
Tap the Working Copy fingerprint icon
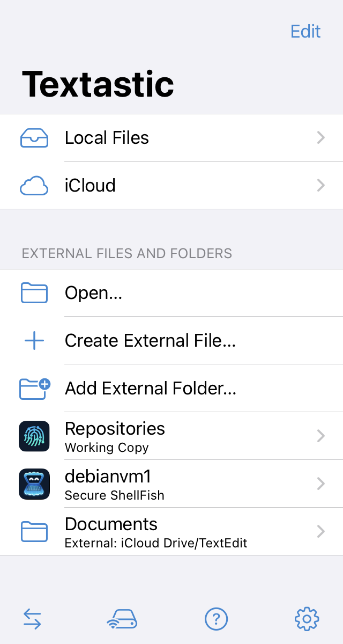tap(34, 436)
